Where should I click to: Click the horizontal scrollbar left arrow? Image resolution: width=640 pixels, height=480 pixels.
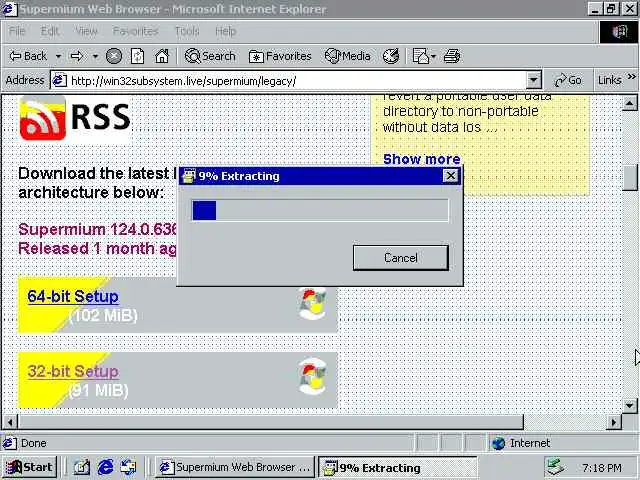[10, 422]
